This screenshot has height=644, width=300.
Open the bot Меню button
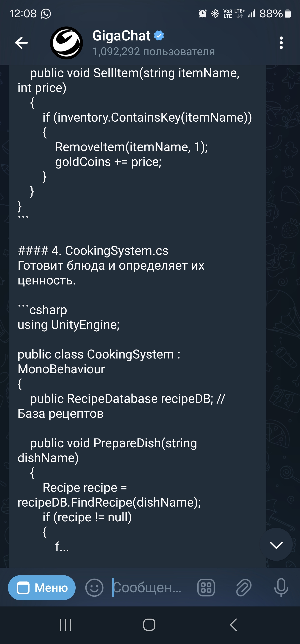click(x=42, y=587)
